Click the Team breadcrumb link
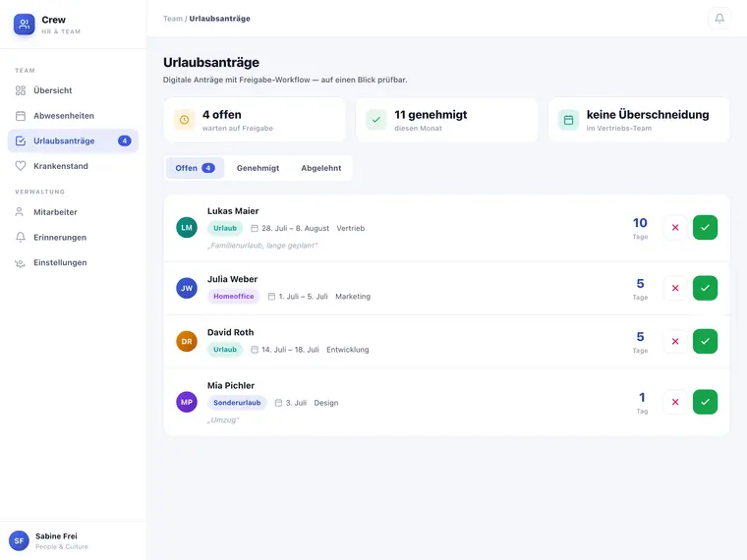Viewport: 747px width, 560px height. [172, 19]
